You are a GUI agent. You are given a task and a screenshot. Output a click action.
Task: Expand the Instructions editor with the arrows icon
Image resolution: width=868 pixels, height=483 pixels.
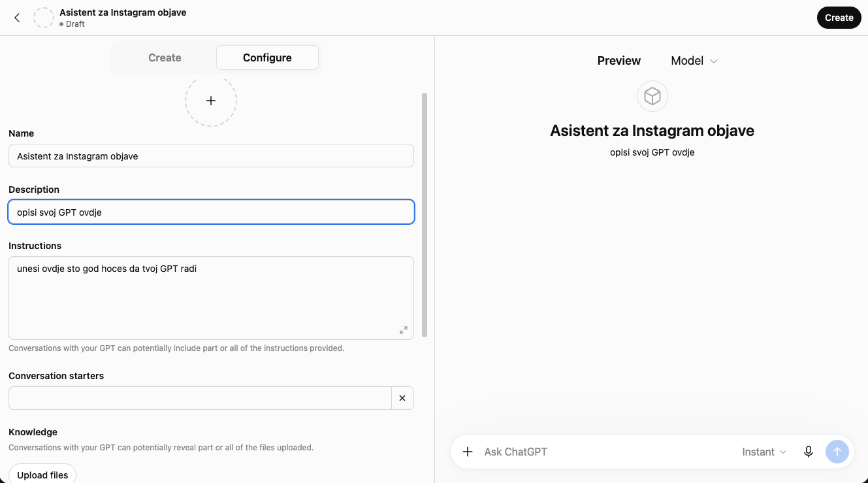pyautogui.click(x=404, y=330)
